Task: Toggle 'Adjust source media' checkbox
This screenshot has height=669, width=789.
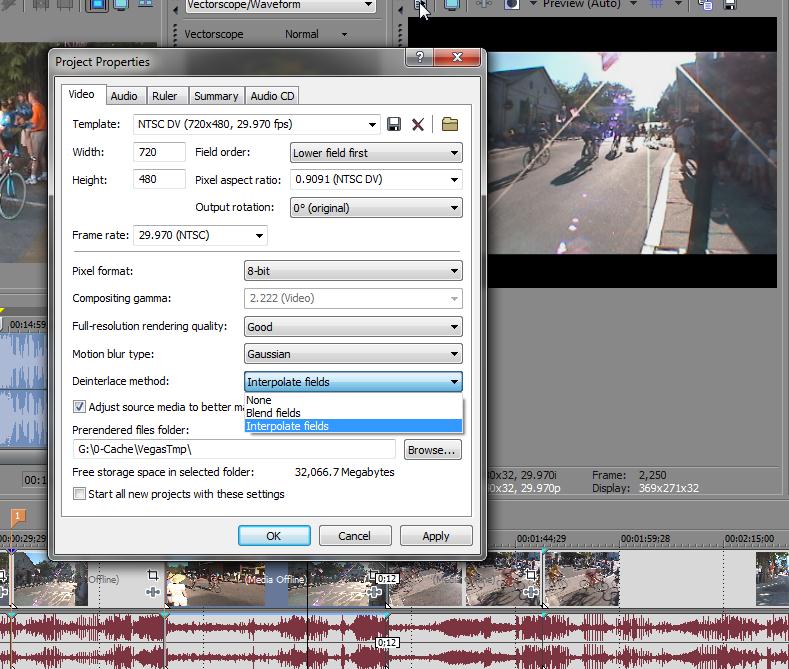Action: [x=80, y=407]
